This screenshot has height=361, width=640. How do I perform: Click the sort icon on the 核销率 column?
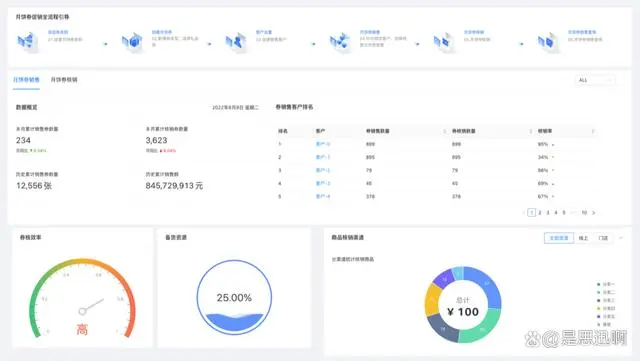tap(593, 131)
